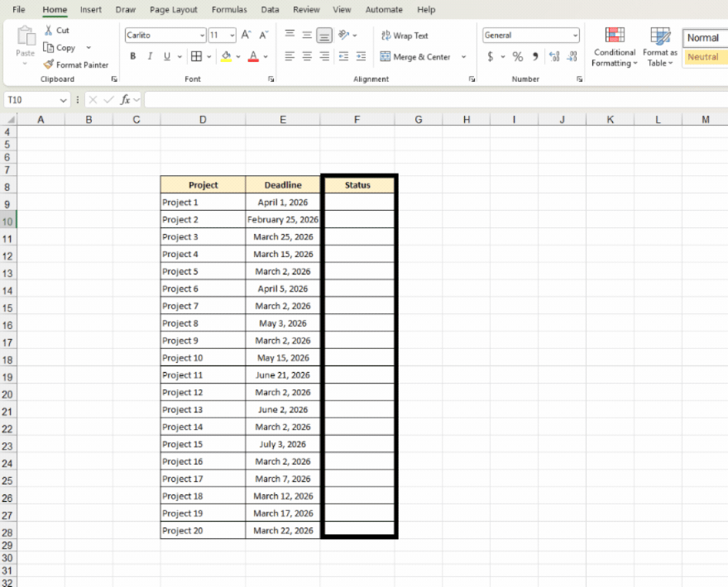Click inside the formula bar

[x=435, y=100]
